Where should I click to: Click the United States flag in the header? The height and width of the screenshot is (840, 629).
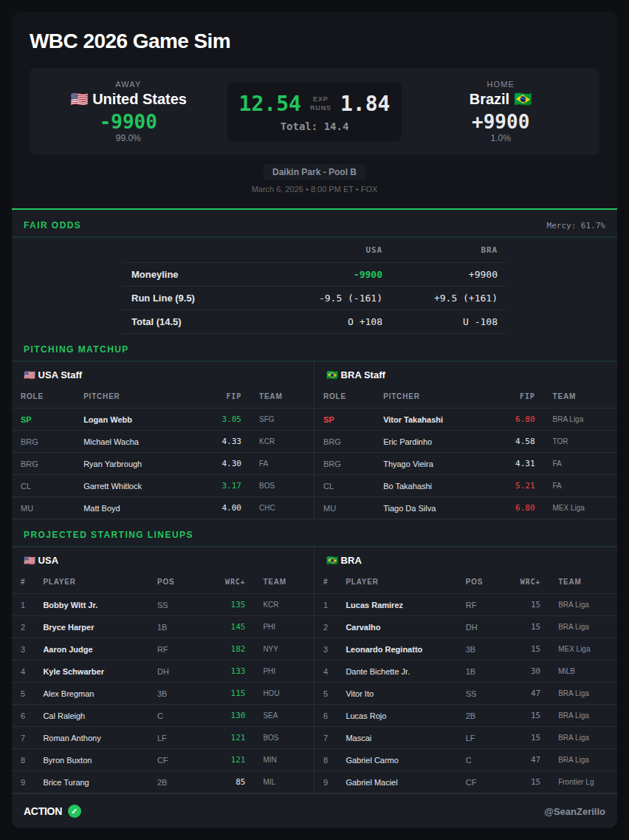coord(79,99)
